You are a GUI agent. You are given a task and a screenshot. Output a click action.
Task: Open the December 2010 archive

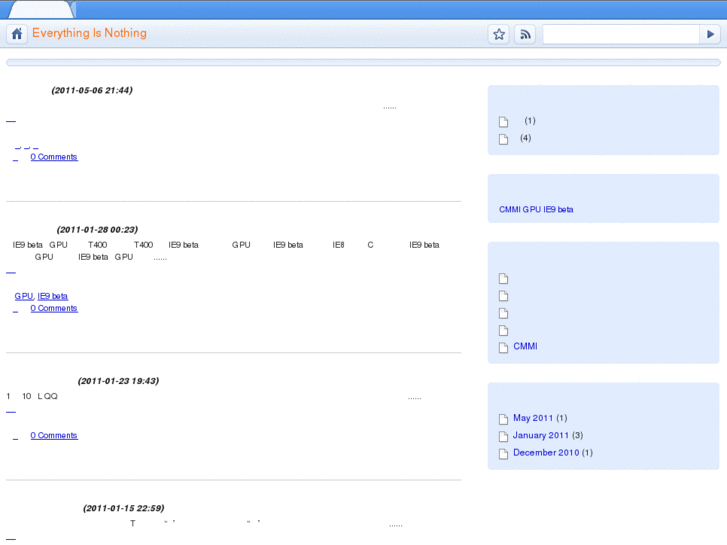(x=546, y=452)
